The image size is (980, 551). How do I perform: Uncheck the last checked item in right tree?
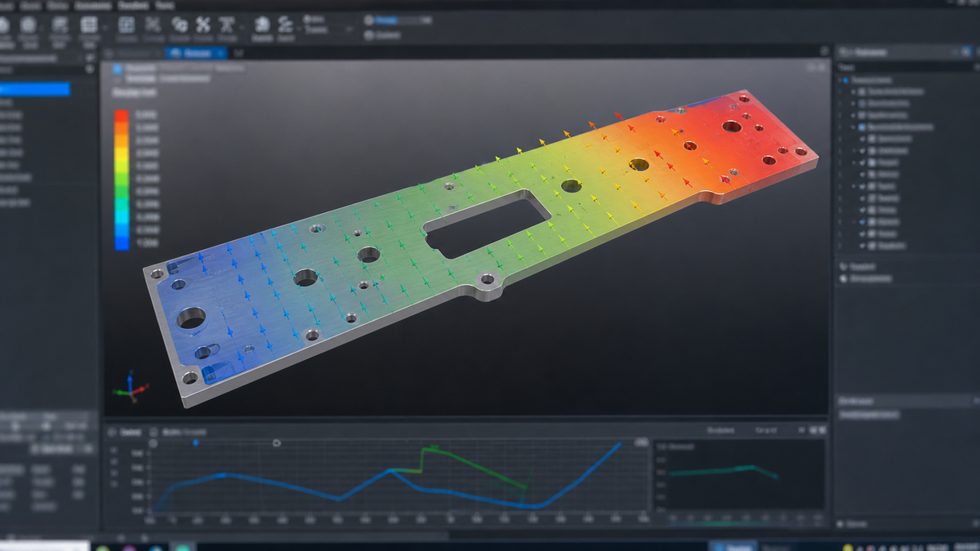[x=862, y=245]
